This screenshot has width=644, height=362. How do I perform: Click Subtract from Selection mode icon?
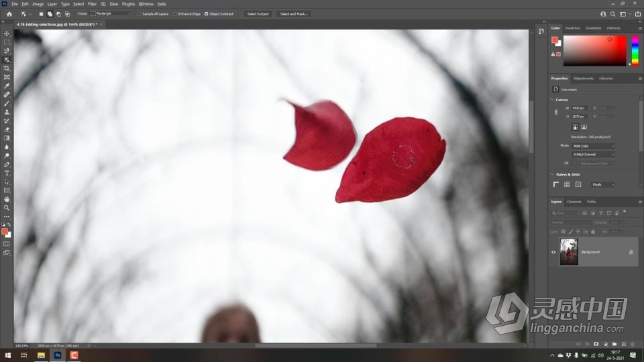[59, 14]
